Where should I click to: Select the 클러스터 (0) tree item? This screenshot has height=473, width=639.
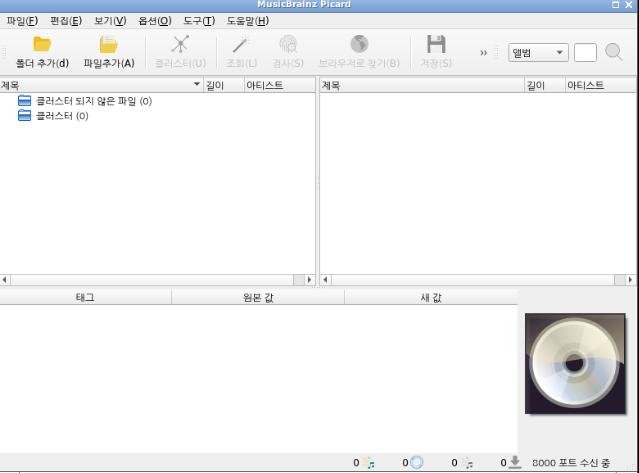click(62, 116)
